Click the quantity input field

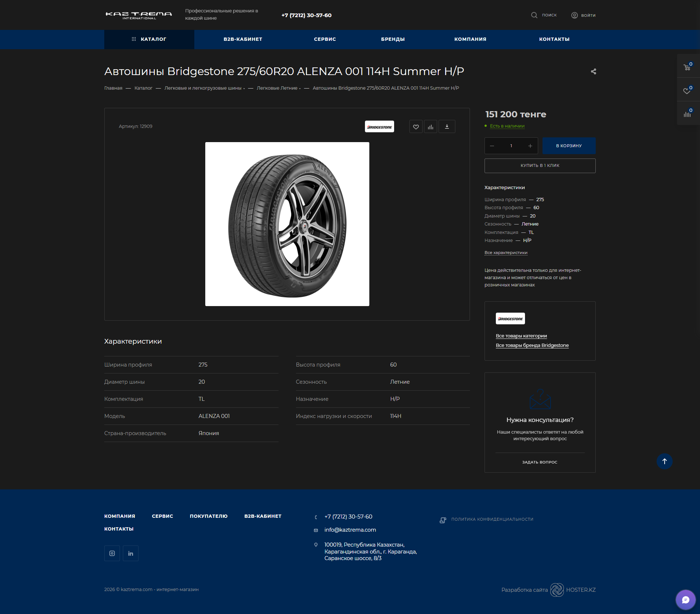511,146
